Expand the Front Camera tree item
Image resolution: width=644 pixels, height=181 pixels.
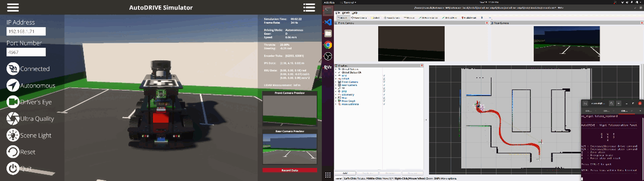(336, 82)
